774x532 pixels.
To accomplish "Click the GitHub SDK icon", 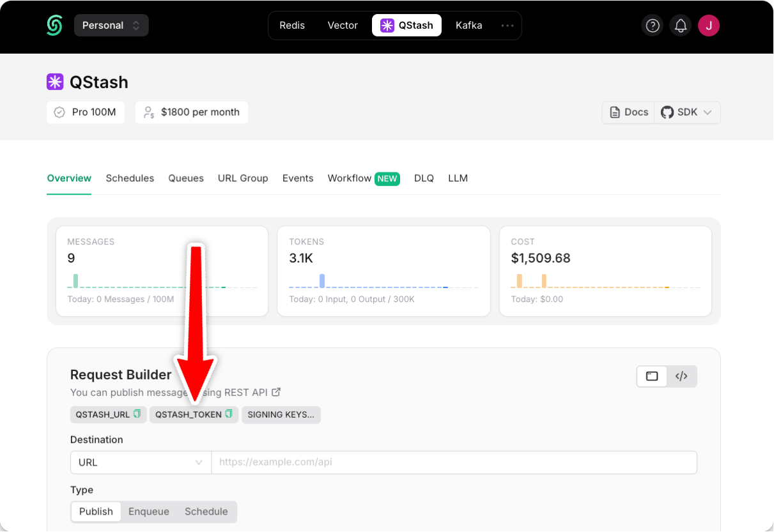I will pos(667,112).
